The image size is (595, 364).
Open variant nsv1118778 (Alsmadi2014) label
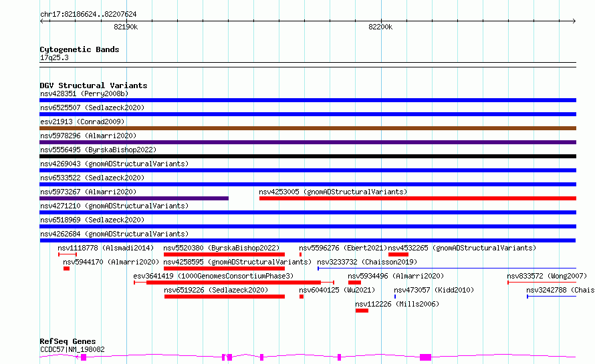[x=106, y=248]
